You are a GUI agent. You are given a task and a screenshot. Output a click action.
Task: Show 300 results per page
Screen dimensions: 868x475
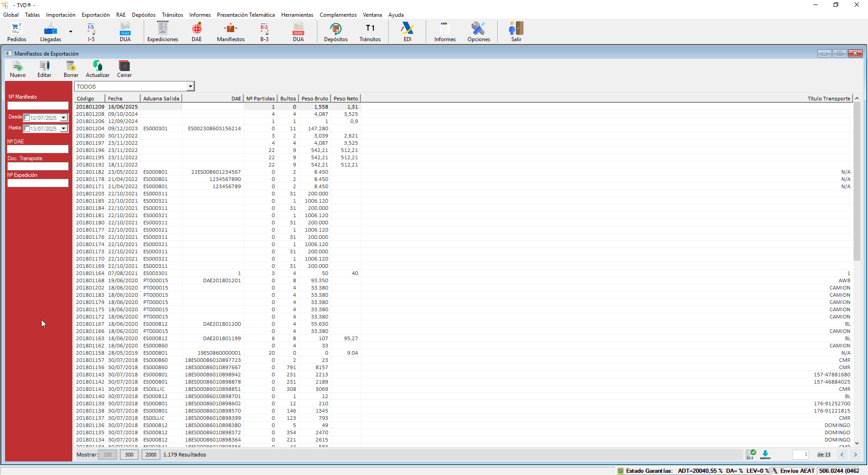coord(129,455)
